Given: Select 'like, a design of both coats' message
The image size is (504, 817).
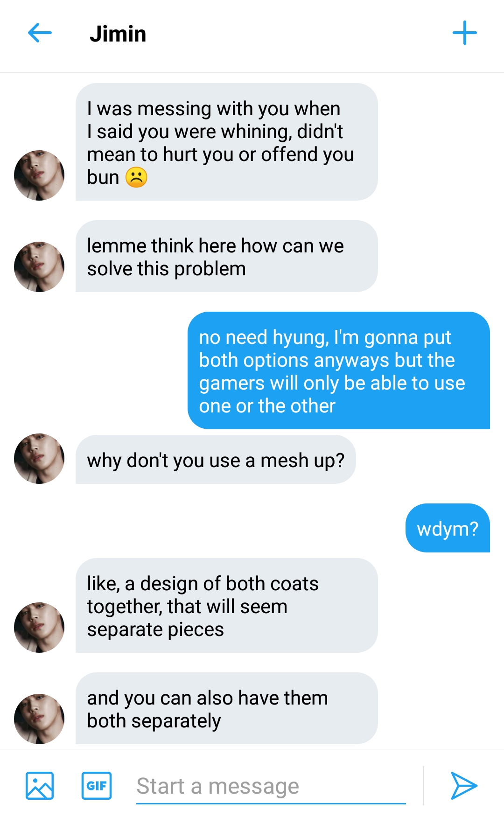Looking at the screenshot, I should pyautogui.click(x=226, y=606).
